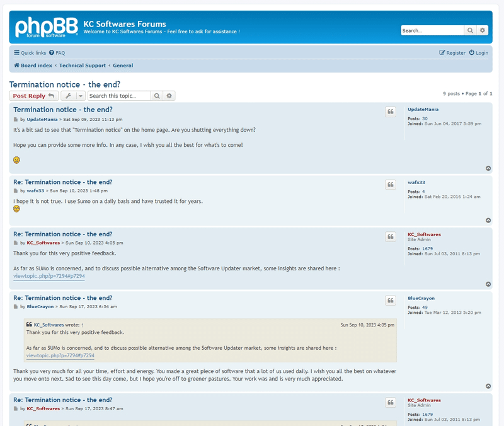Viewport: 504px width, 426px height.
Task: Open the Register page
Action: pyautogui.click(x=452, y=53)
